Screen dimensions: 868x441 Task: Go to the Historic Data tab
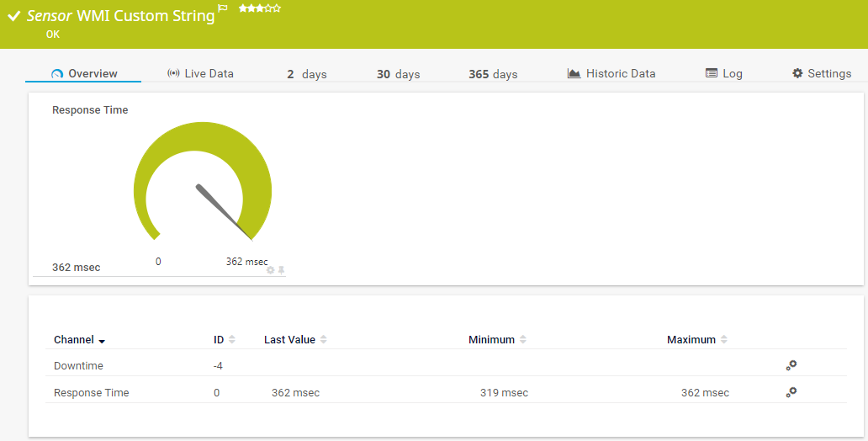[611, 74]
